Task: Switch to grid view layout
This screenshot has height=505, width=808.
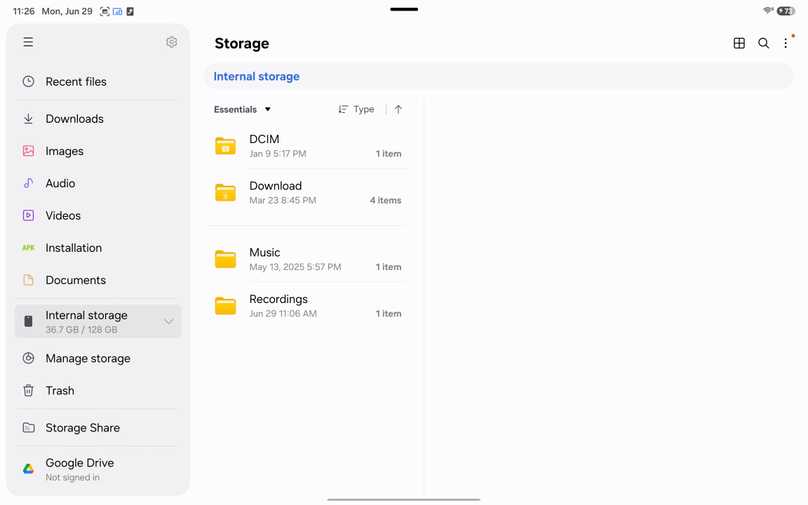Action: [x=739, y=43]
